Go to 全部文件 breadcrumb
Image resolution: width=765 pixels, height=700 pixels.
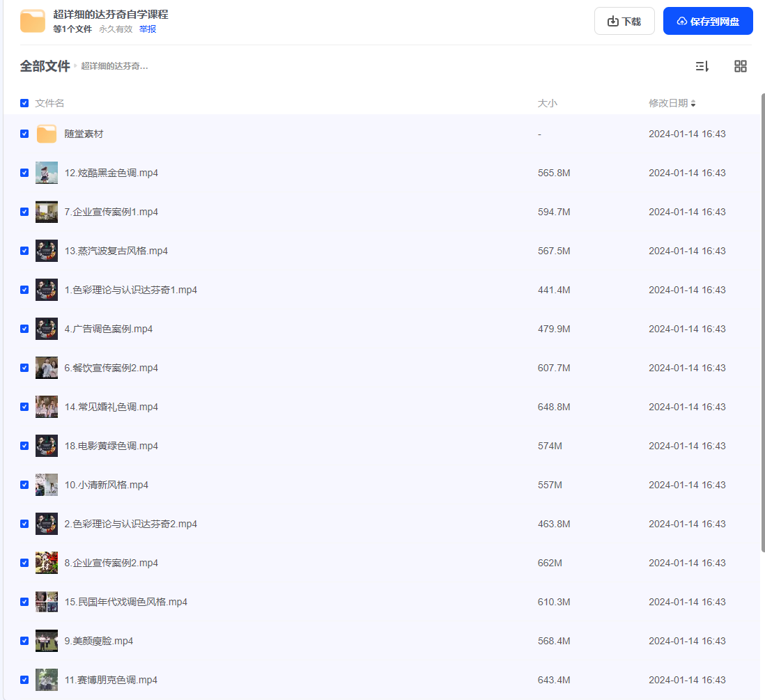[x=45, y=66]
